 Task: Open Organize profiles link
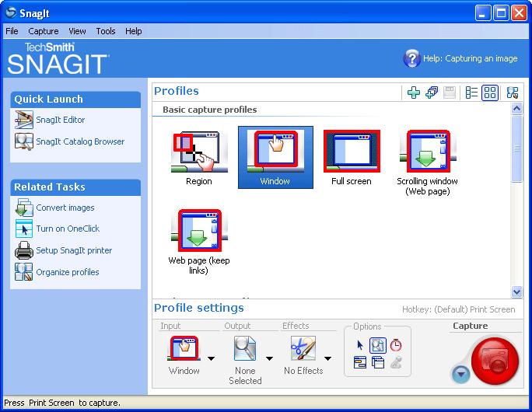(68, 272)
